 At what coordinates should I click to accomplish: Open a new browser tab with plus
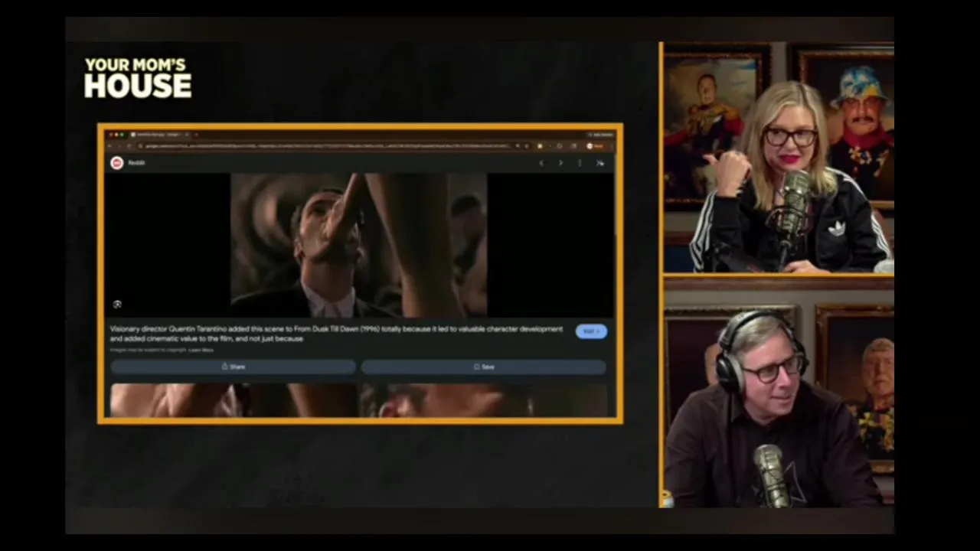coord(196,134)
